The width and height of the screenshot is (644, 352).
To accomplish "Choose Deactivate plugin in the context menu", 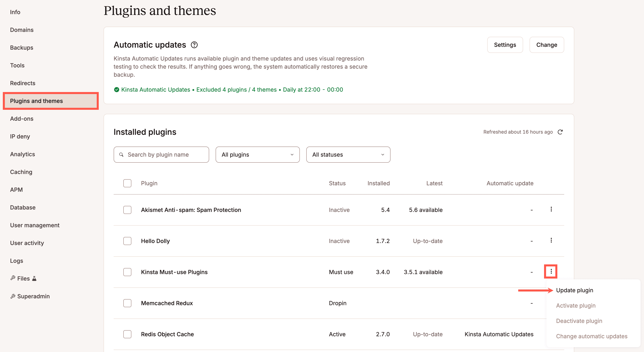I will (x=579, y=321).
